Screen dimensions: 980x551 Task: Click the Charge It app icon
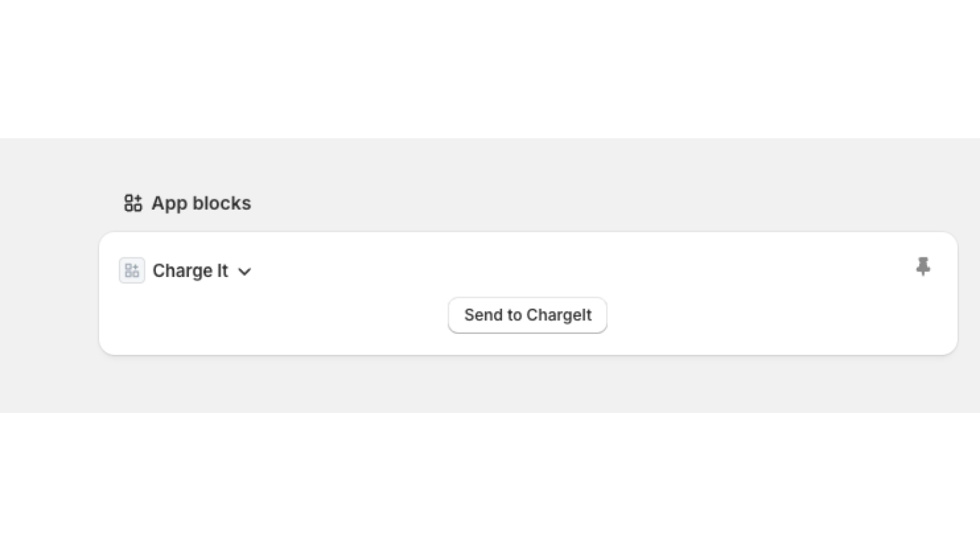click(x=132, y=270)
